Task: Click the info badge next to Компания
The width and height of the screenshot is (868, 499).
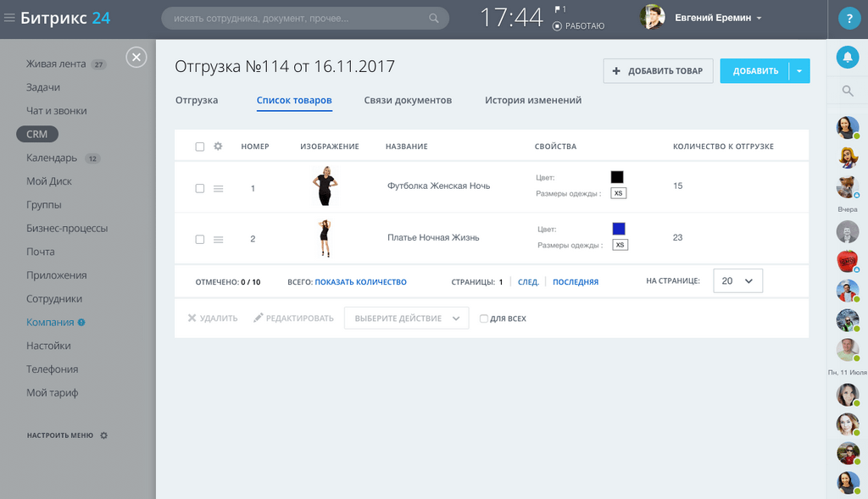Action: [x=81, y=323]
